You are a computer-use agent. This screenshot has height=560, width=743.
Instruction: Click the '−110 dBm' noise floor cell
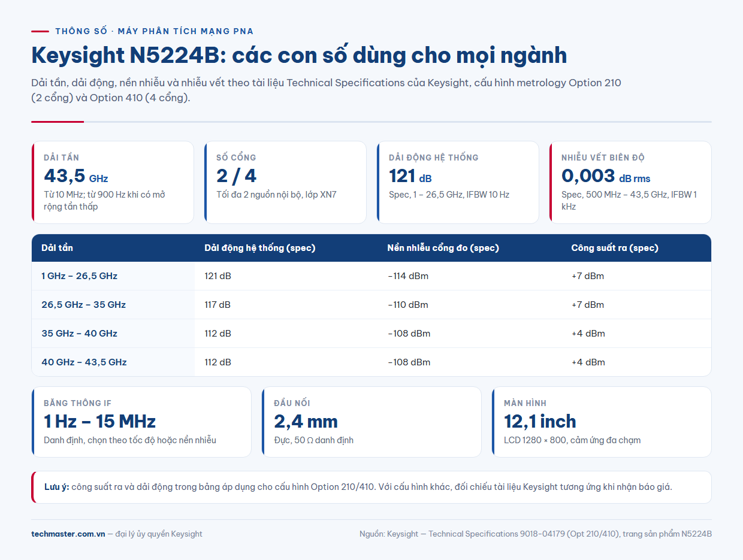[x=408, y=305]
